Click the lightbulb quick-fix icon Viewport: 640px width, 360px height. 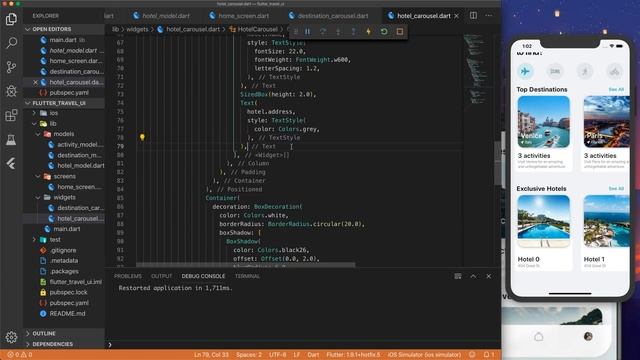point(142,137)
